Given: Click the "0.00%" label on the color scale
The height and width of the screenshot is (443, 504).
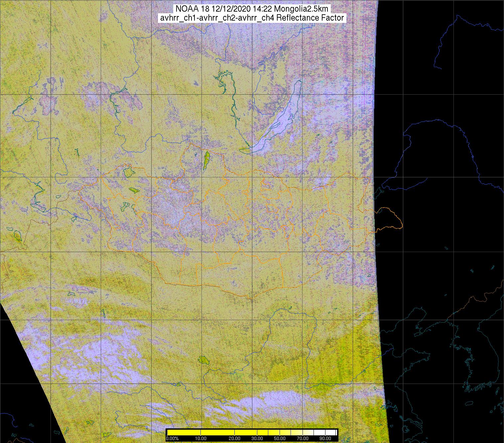Looking at the screenshot, I should coord(172,438).
